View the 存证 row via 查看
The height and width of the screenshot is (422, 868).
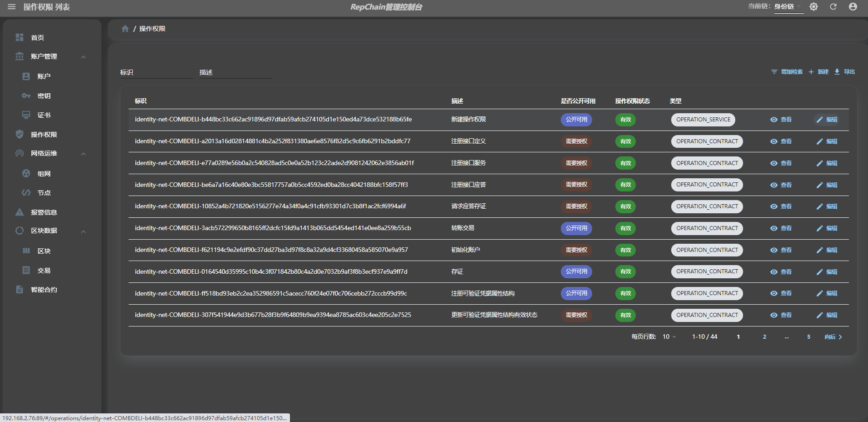pos(781,272)
